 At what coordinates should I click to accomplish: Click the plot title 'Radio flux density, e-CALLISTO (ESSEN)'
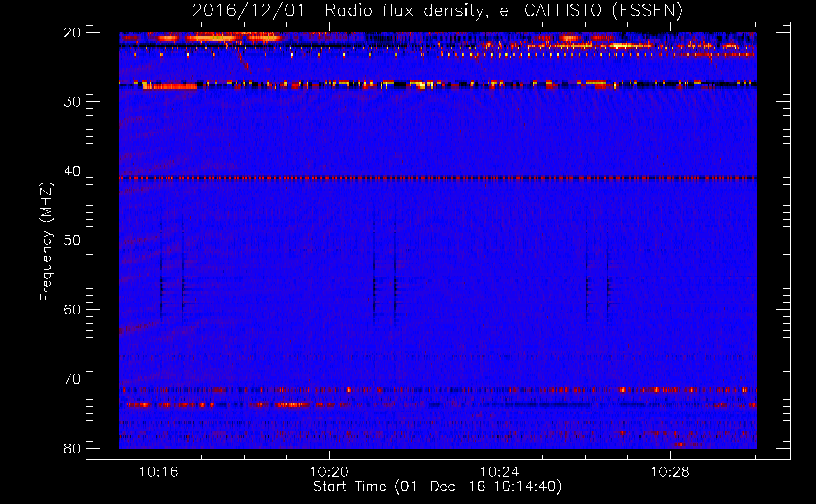(503, 10)
